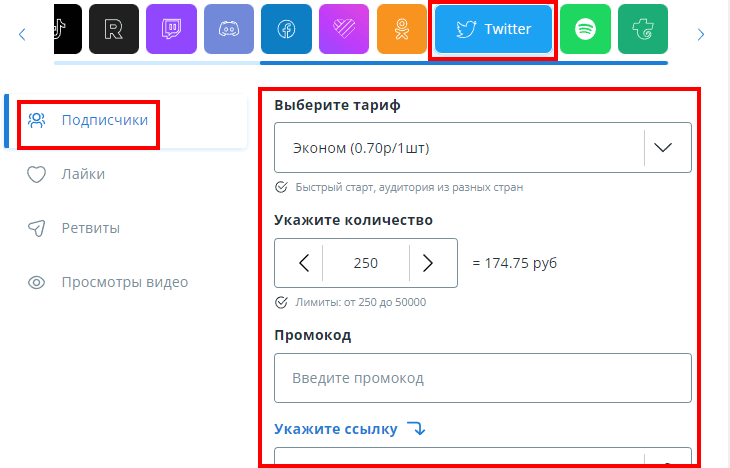Open the Просмотры видео section

126,282
